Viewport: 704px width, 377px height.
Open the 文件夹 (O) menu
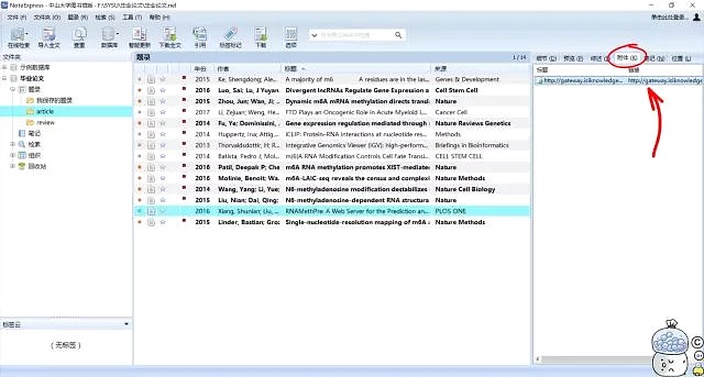[47, 17]
